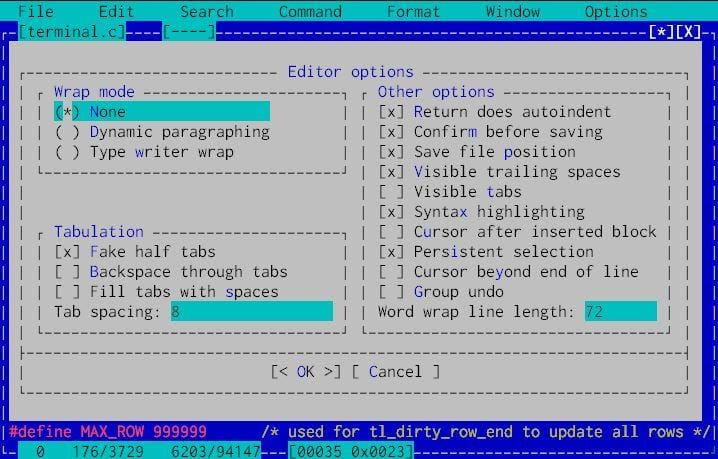Open the Search menu
Screen dimensions: 718x459
point(207,11)
